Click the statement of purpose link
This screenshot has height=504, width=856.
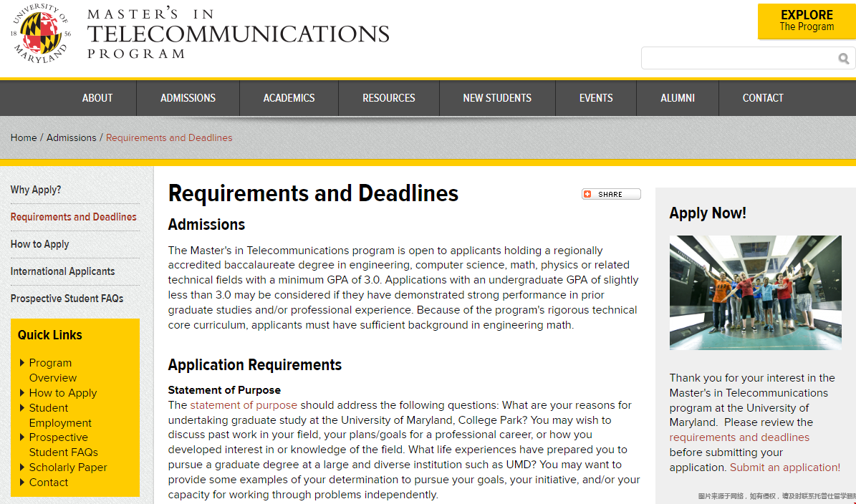pyautogui.click(x=244, y=405)
